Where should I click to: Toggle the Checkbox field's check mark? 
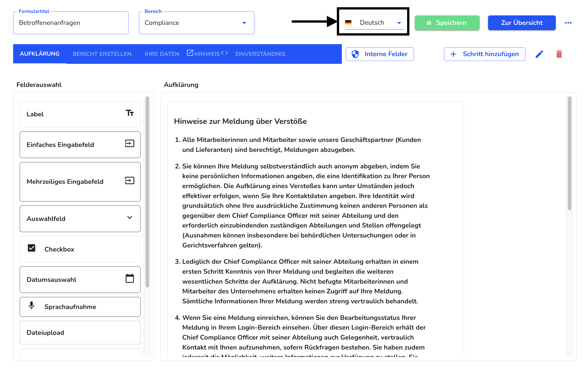(x=32, y=248)
